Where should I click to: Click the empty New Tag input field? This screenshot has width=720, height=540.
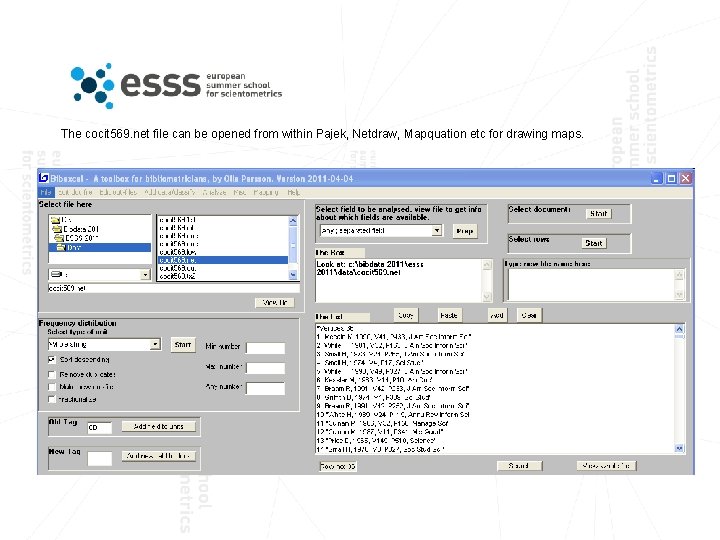100,458
